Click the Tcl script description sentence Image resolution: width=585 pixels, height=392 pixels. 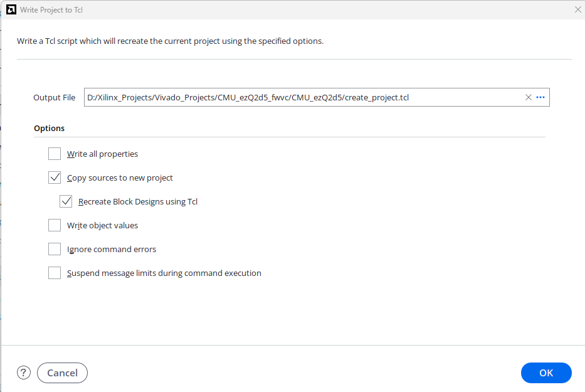click(170, 41)
